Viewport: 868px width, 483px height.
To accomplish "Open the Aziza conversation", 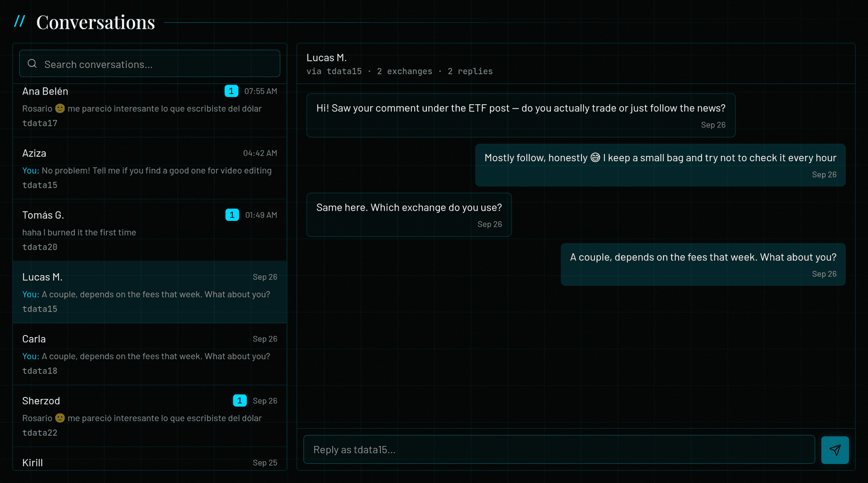I will click(150, 169).
